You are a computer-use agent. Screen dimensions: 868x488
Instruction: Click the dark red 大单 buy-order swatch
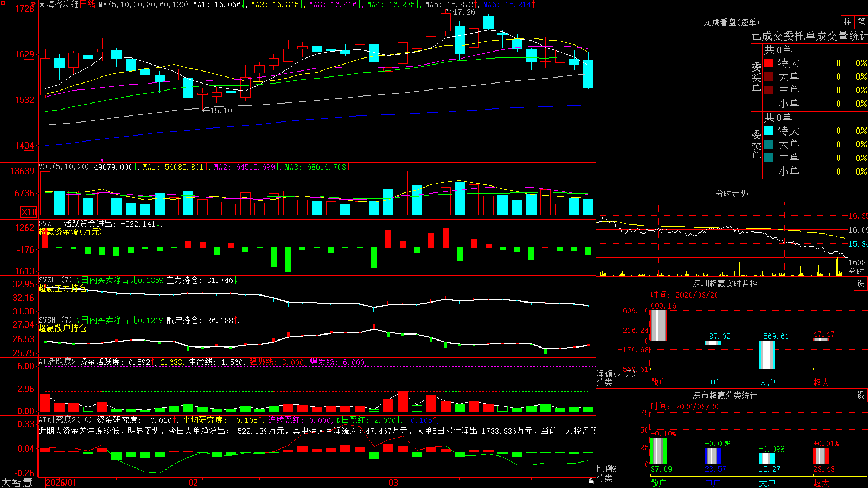768,76
